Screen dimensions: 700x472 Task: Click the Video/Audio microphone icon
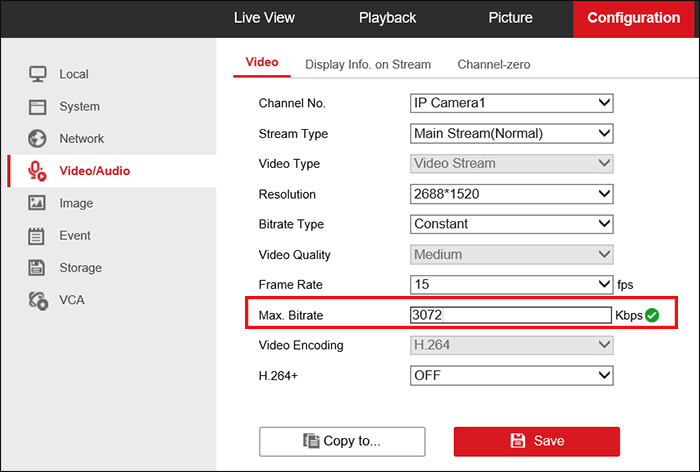tap(37, 171)
